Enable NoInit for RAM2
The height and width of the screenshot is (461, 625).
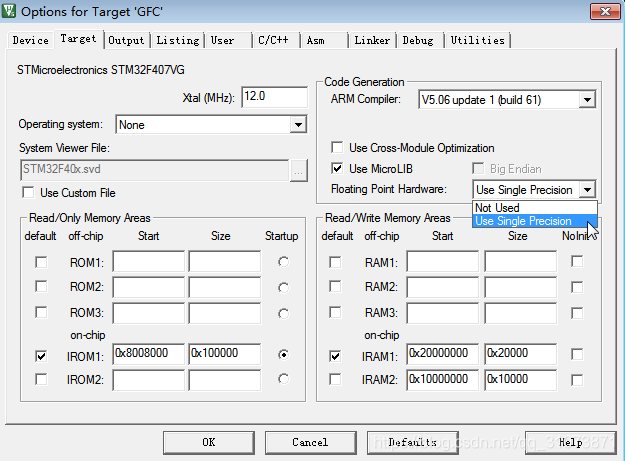(x=577, y=287)
